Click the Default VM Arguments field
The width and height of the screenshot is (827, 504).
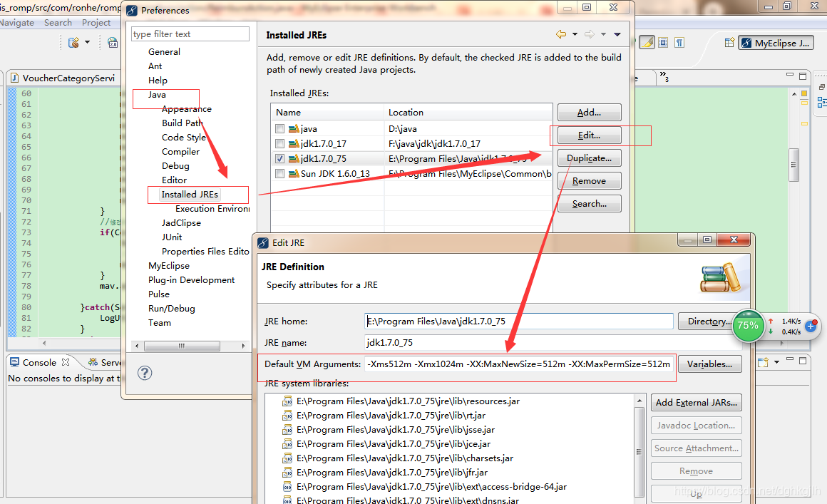pyautogui.click(x=519, y=364)
